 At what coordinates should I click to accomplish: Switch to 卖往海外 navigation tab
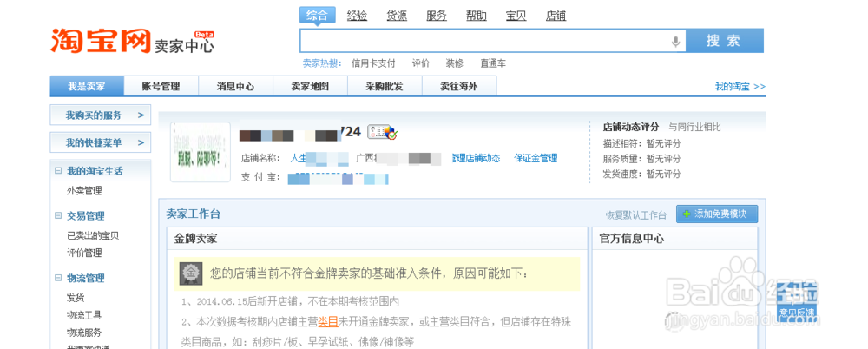[x=459, y=87]
